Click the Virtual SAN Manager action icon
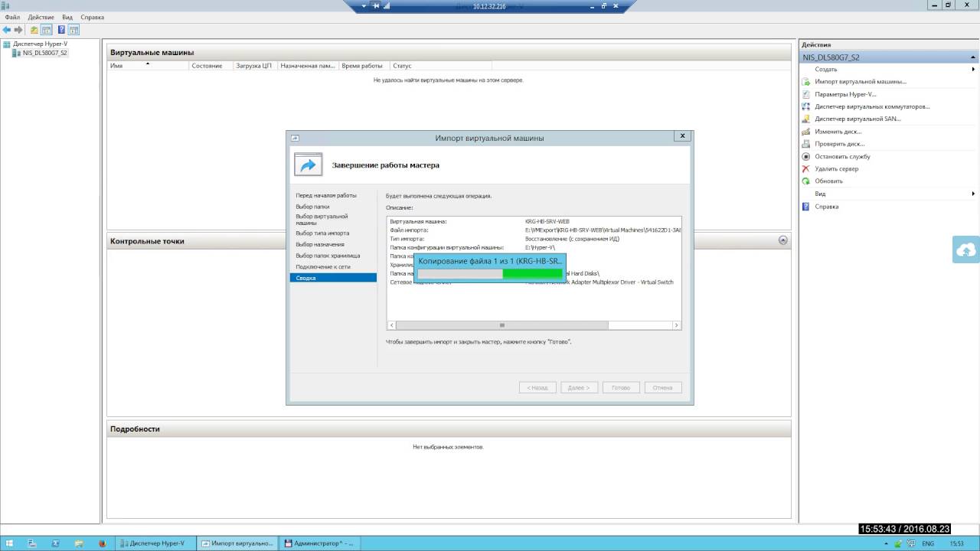The width and height of the screenshot is (980, 551). tap(806, 119)
